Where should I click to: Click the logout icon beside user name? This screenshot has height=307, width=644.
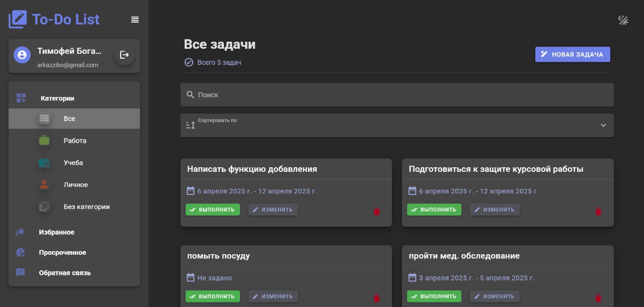coord(124,55)
